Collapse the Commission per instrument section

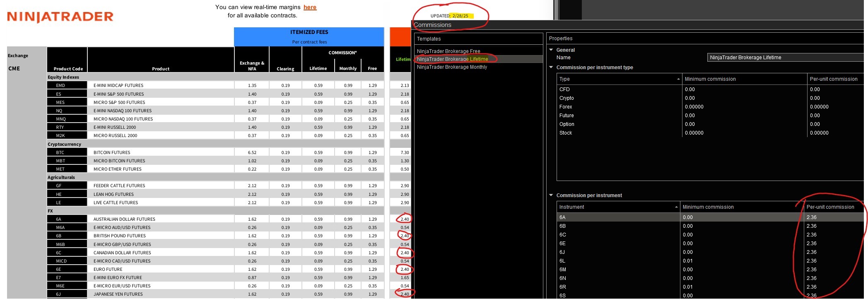[551, 195]
